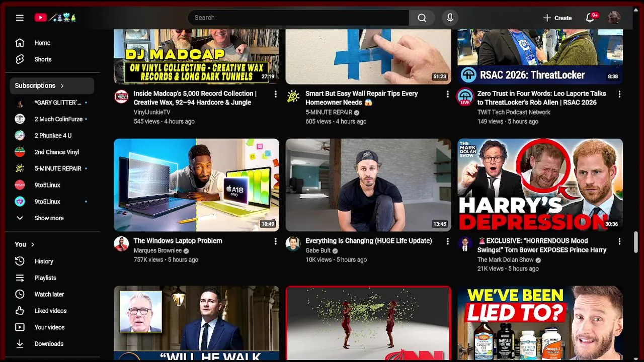Open notifications bell

[591, 18]
